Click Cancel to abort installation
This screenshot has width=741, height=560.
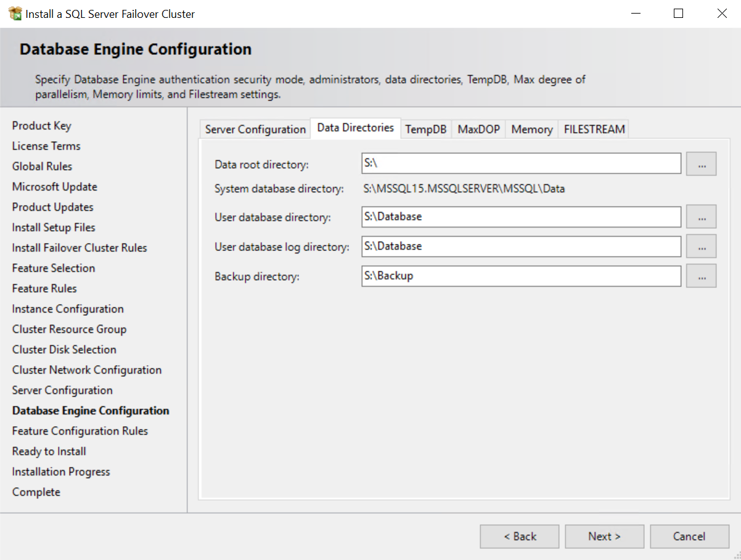(689, 536)
